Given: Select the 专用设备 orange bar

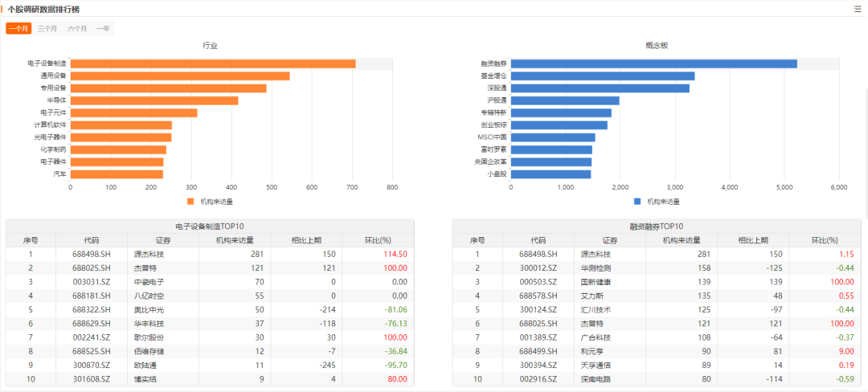Looking at the screenshot, I should click(169, 88).
